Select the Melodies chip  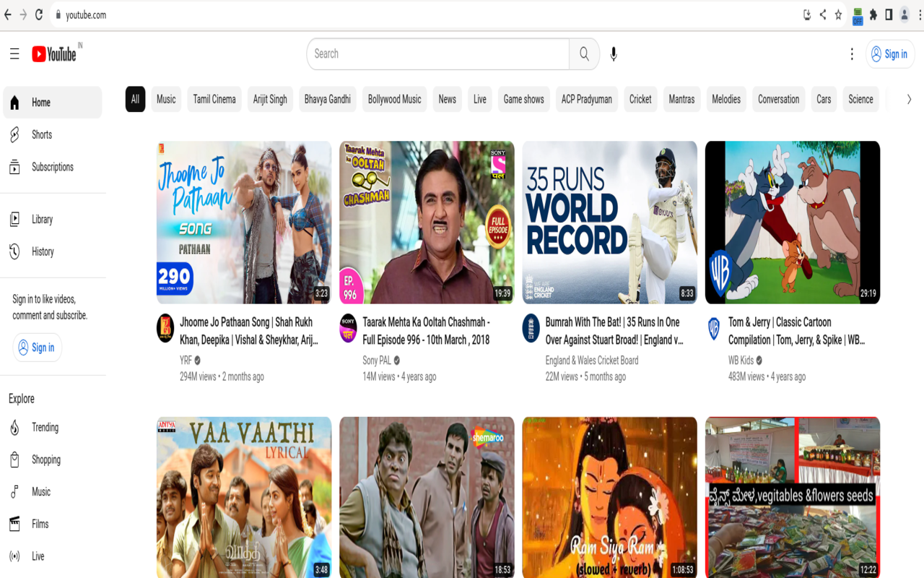726,100
